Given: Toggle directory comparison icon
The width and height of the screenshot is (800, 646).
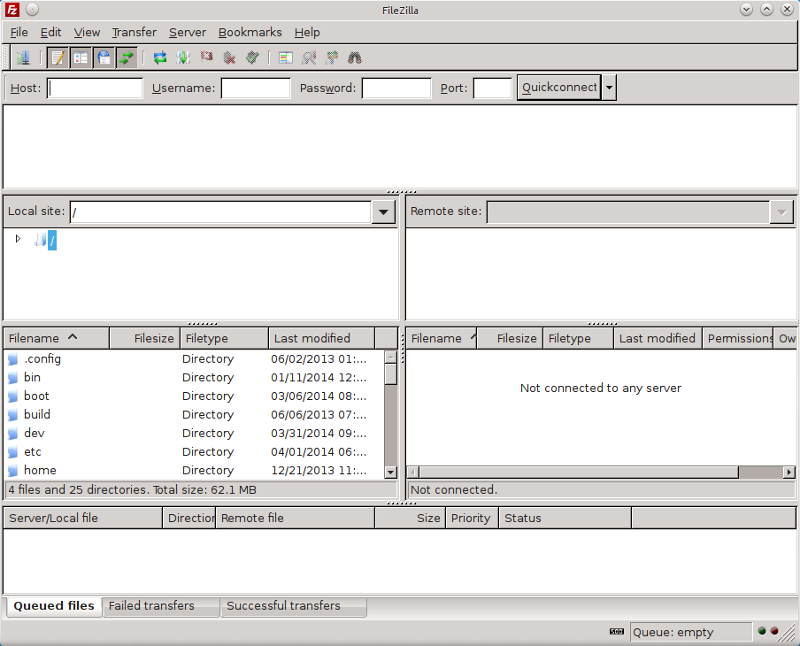Looking at the screenshot, I should coord(309,58).
